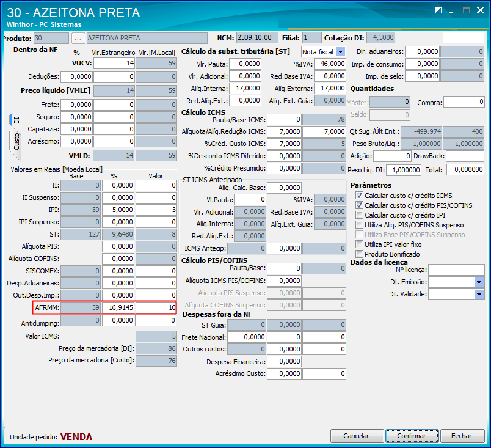
Task: Click AFRMM Valor field
Action: coord(156,307)
